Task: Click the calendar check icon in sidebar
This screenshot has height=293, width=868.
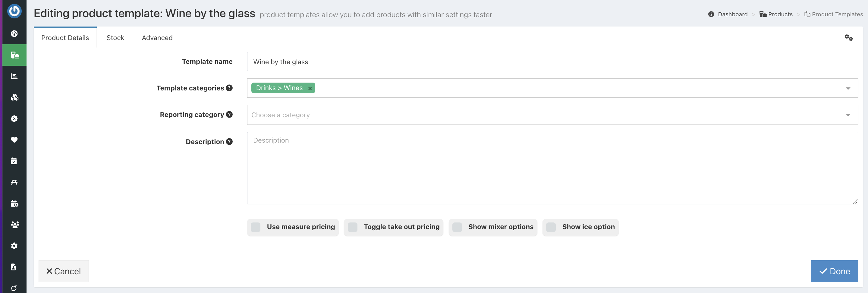Action: tap(14, 161)
